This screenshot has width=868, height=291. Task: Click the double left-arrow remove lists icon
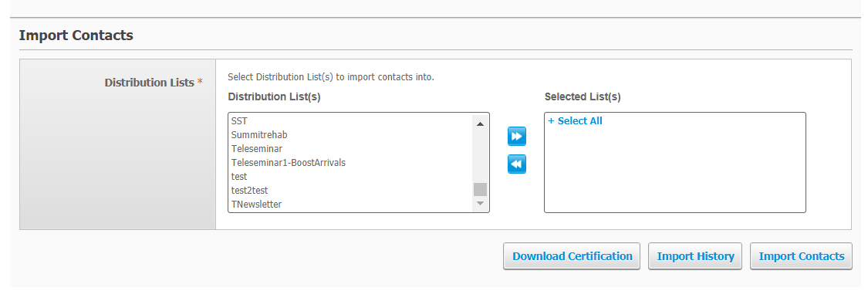click(516, 164)
